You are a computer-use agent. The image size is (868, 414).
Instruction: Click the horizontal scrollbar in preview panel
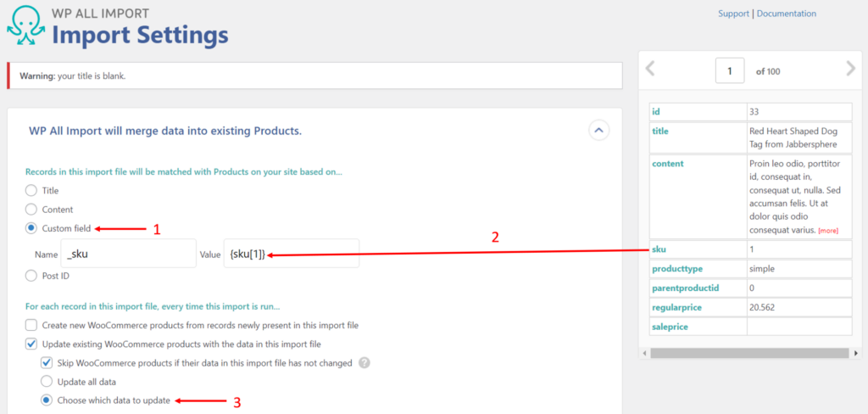749,353
